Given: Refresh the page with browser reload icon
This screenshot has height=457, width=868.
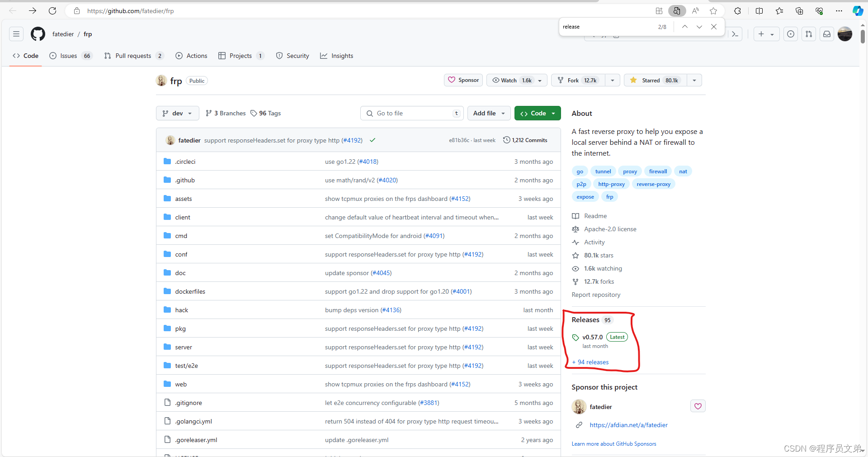Looking at the screenshot, I should pos(52,11).
